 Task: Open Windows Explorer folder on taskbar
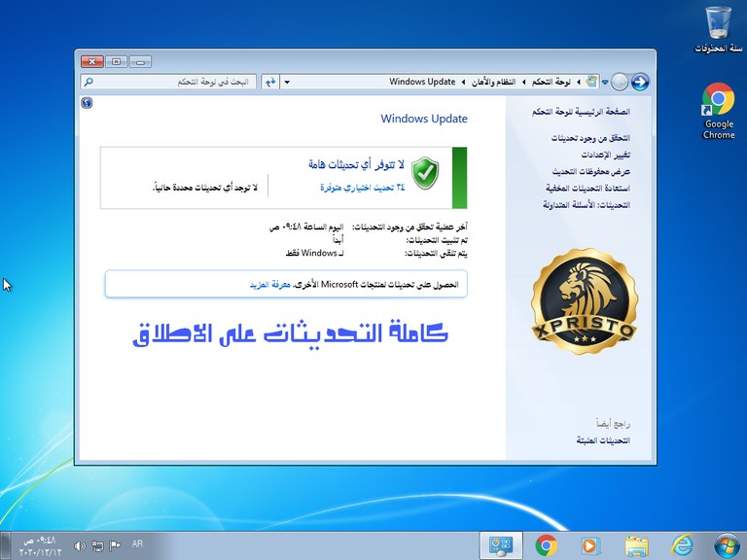click(x=636, y=545)
